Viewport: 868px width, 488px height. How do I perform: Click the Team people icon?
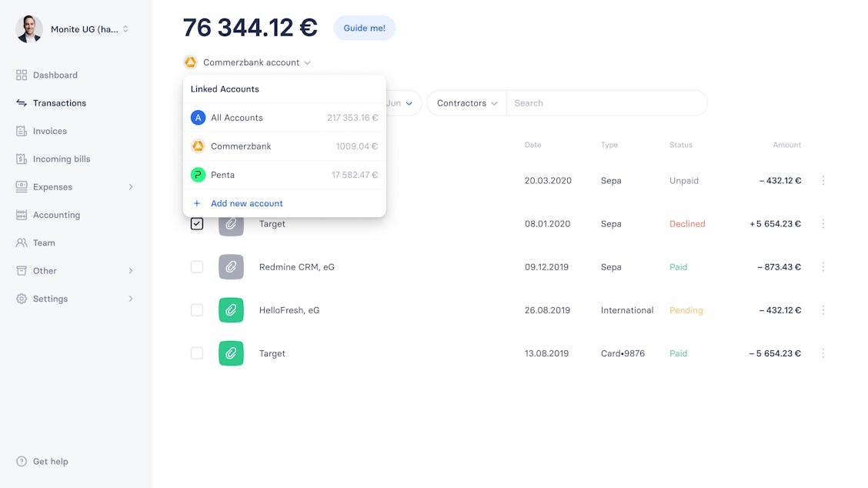(x=22, y=242)
